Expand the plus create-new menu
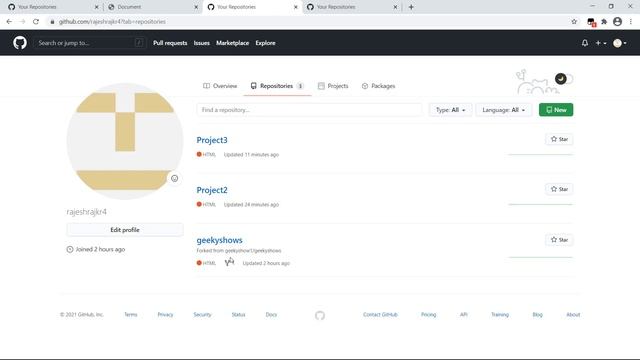The width and height of the screenshot is (640, 360). [600, 43]
